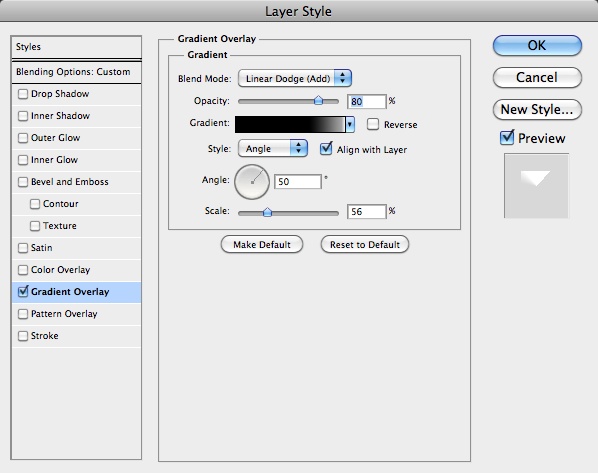Uncheck Align with Layer
598x473 pixels.
(326, 149)
